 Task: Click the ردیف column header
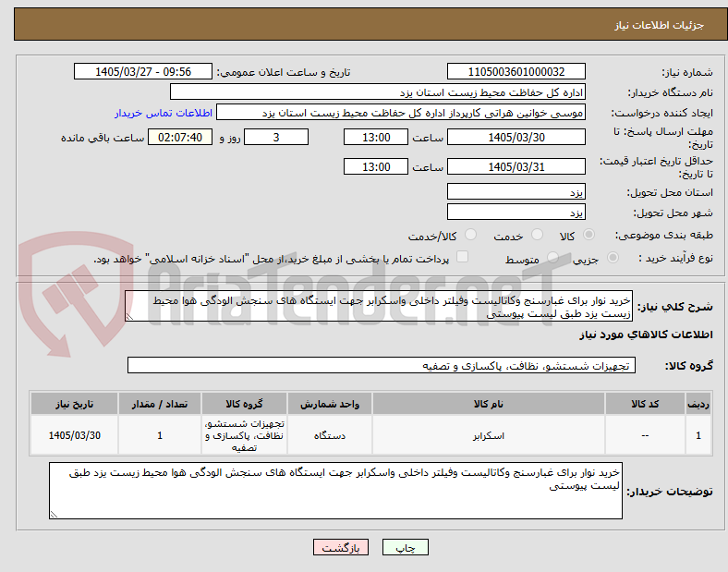pyautogui.click(x=698, y=404)
